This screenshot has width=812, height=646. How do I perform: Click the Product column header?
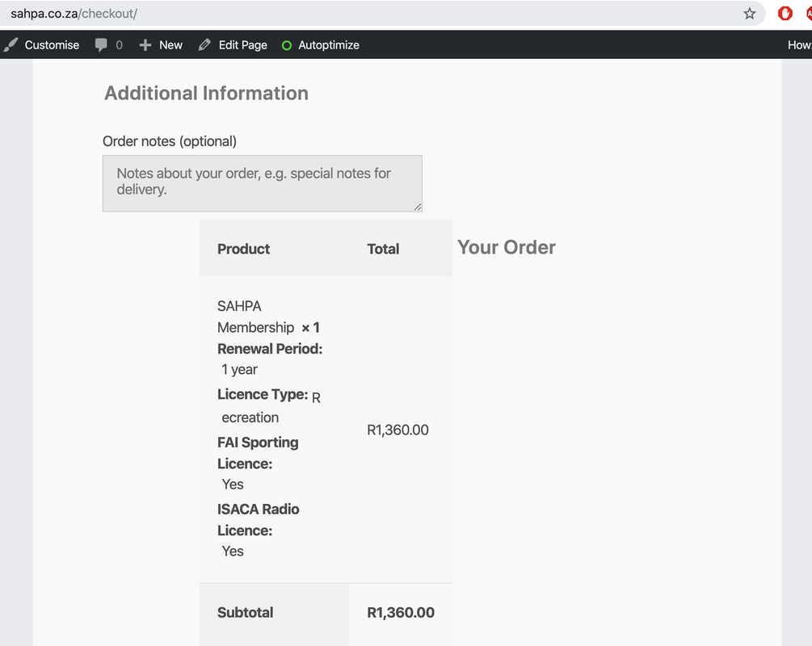pos(243,249)
